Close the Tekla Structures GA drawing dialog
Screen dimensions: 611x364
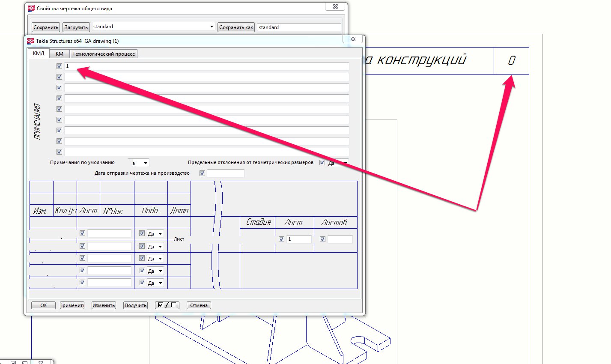click(353, 39)
